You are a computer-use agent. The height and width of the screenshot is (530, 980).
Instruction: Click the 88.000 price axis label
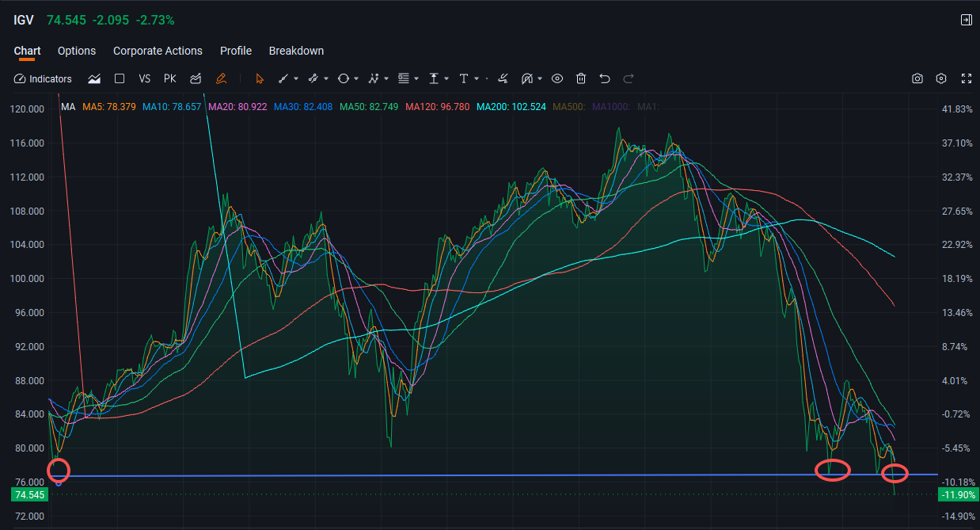point(29,380)
